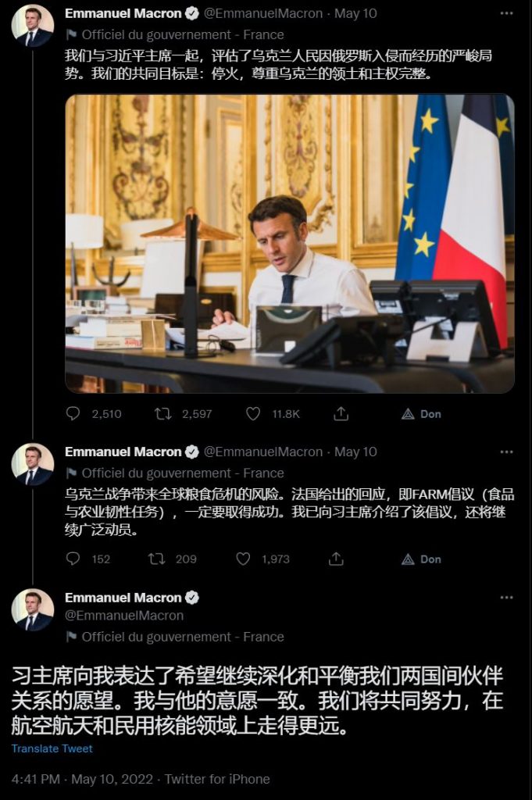Retweet the first tweet with 2,597 retweets
Image resolution: width=532 pixels, height=800 pixels.
click(x=163, y=414)
